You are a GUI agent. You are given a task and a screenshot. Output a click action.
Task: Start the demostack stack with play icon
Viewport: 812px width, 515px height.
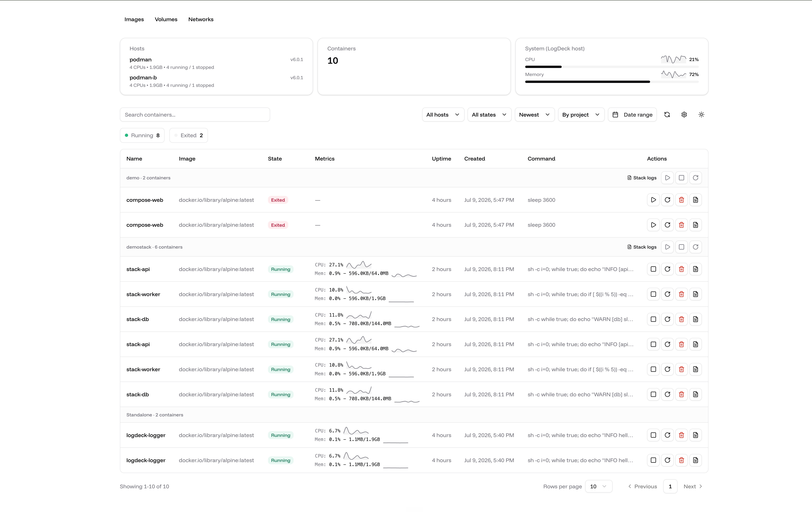(667, 247)
